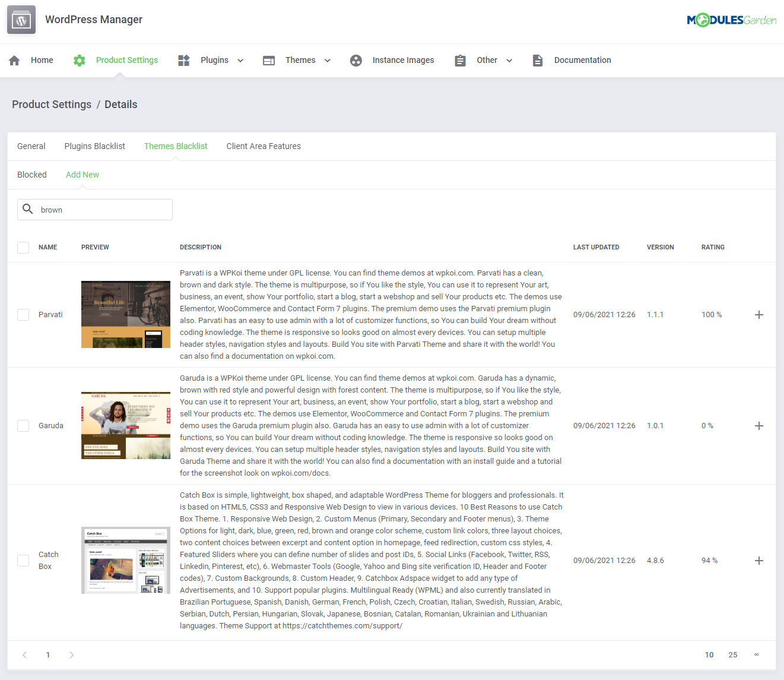Viewport: 784px width, 680px height.
Task: Check the Garuda row checkbox
Action: (x=23, y=426)
